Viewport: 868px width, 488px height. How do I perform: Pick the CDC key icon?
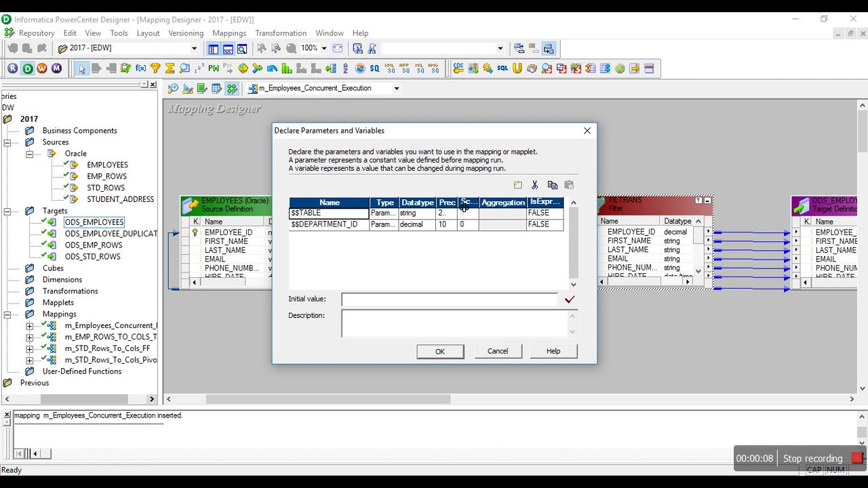[x=458, y=68]
